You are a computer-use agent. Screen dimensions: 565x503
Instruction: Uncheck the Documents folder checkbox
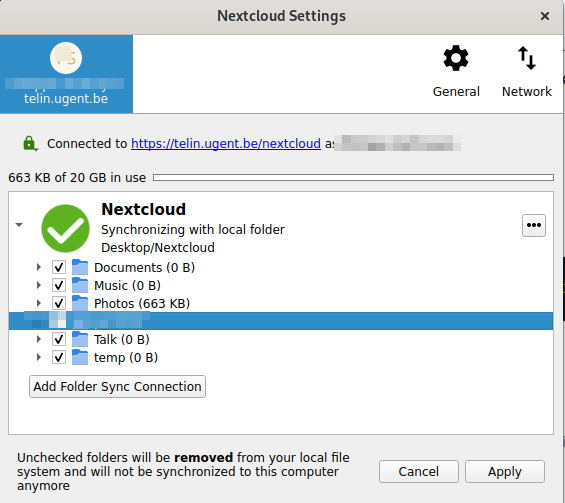(59, 267)
